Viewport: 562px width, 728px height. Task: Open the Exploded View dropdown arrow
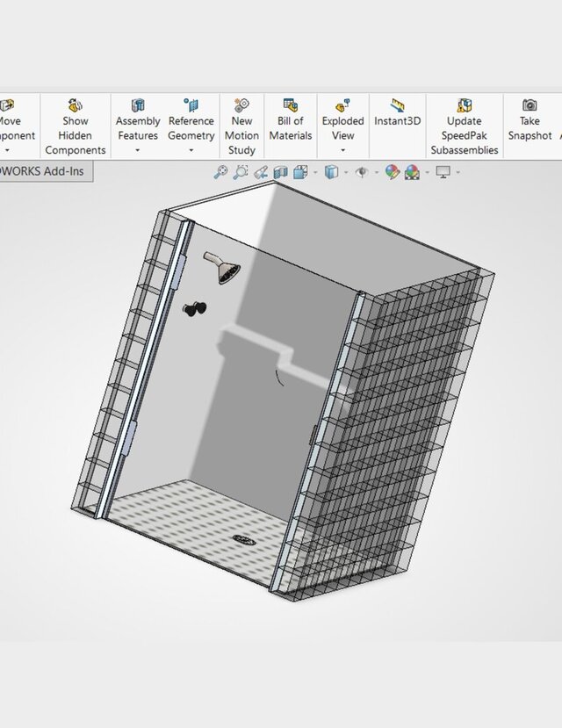[342, 151]
